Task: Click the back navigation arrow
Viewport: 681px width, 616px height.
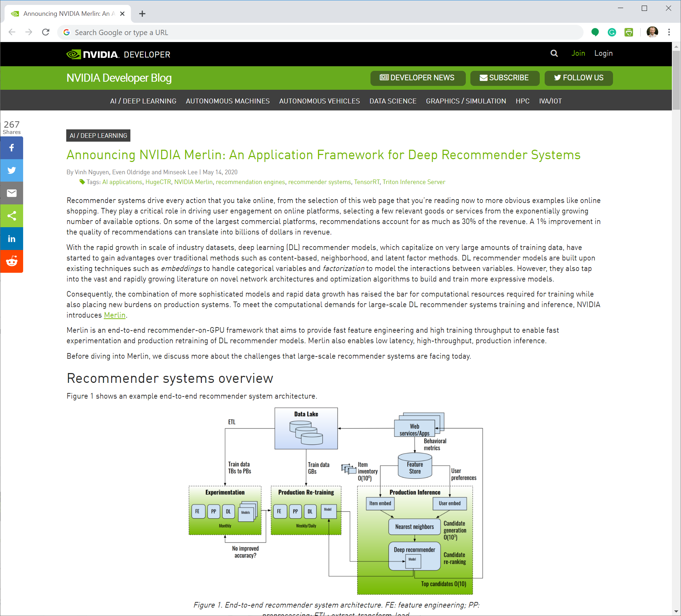Action: click(x=12, y=32)
